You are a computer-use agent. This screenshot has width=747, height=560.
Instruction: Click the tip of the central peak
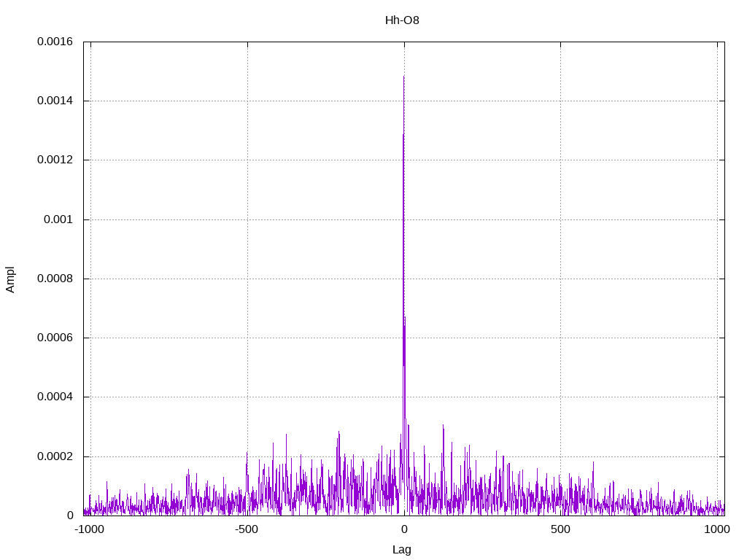coord(404,76)
